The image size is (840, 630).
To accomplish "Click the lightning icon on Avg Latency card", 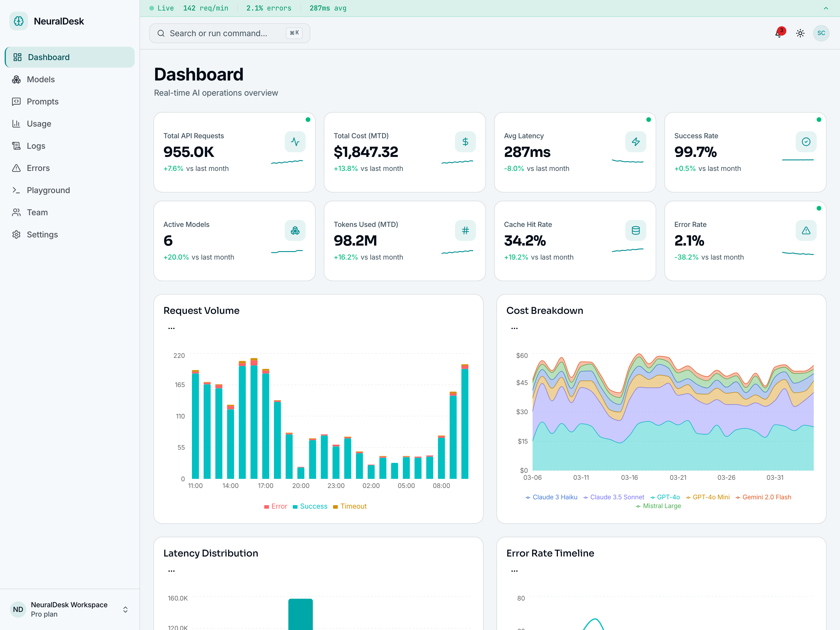I will click(x=635, y=142).
